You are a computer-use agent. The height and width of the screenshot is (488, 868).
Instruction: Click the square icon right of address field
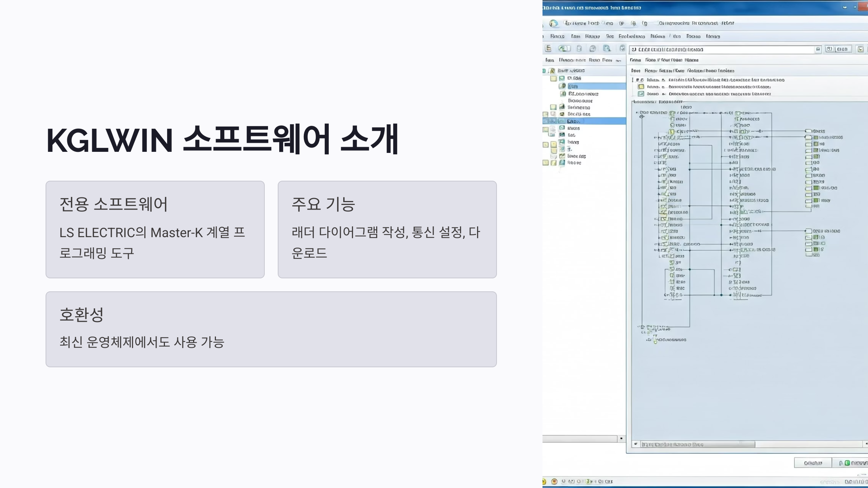pyautogui.click(x=829, y=49)
